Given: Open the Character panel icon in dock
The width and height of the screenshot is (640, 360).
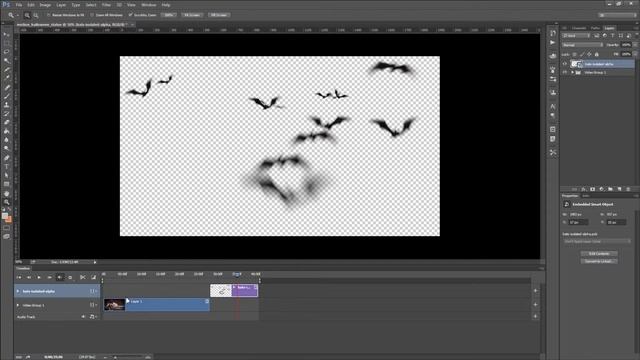Looking at the screenshot, I should click(x=553, y=106).
